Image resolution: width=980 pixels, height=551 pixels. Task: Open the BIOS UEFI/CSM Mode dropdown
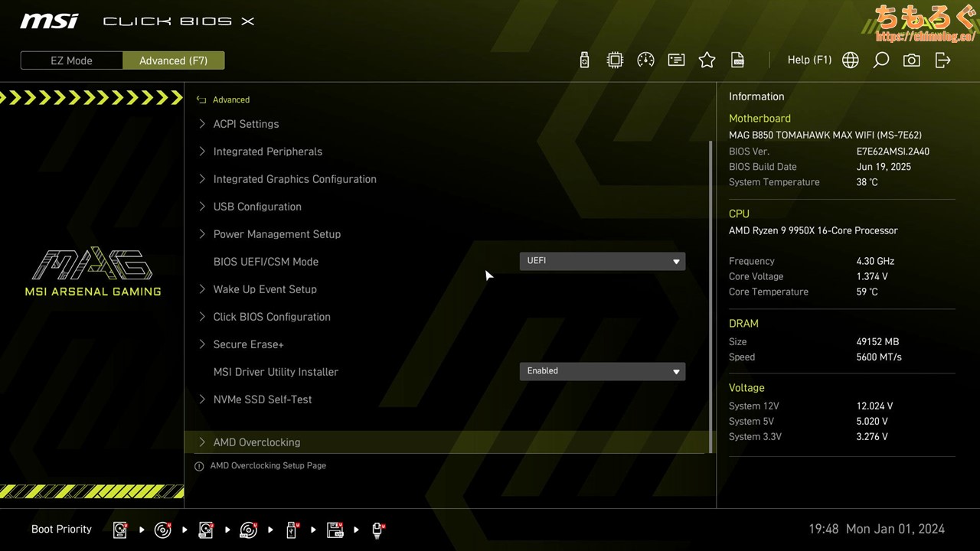(602, 261)
